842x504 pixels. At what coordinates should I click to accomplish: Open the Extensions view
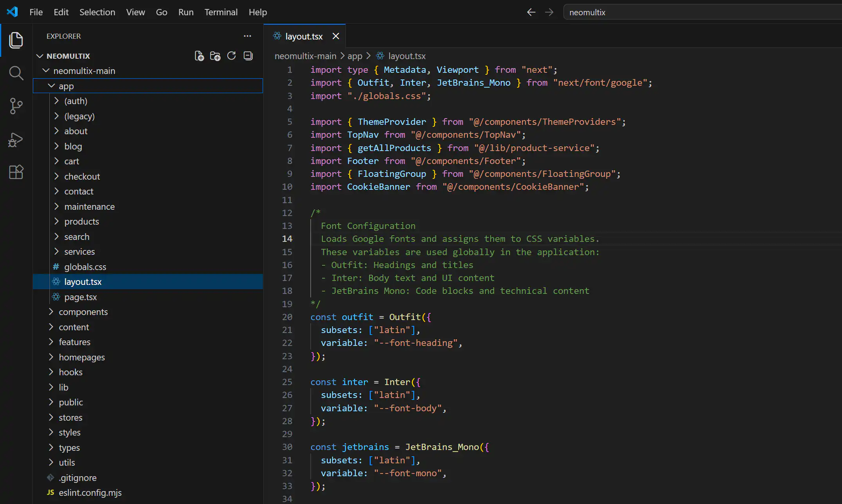point(16,172)
